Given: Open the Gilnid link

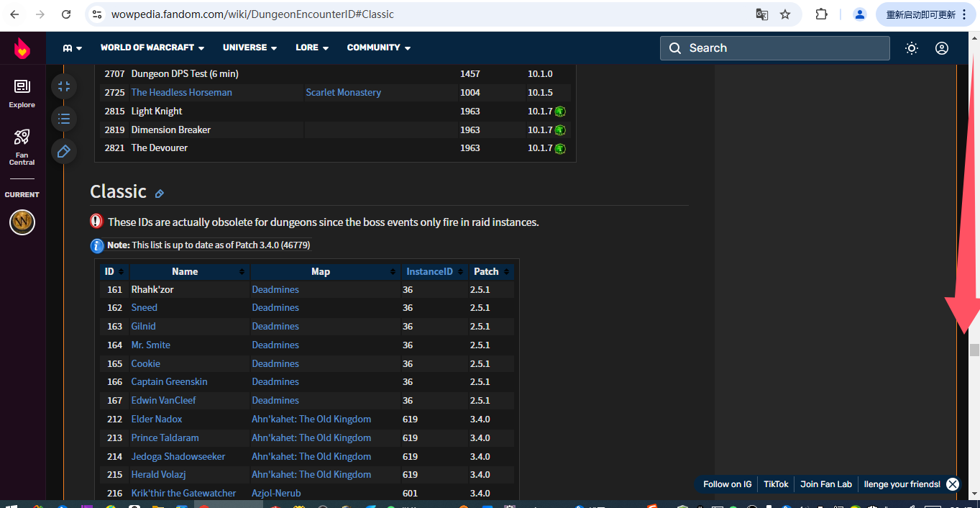Looking at the screenshot, I should point(143,327).
